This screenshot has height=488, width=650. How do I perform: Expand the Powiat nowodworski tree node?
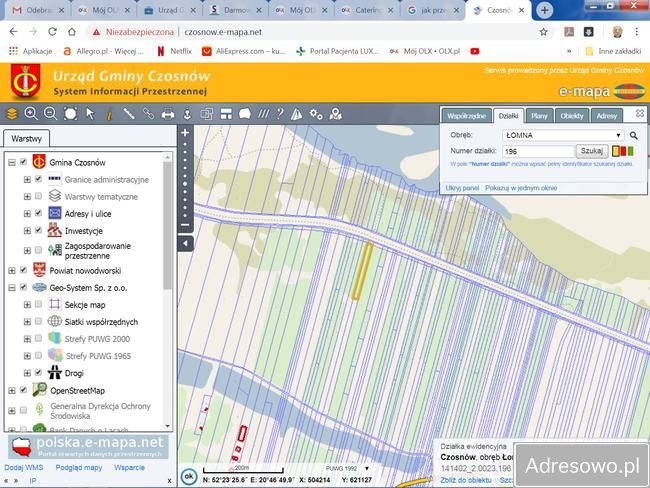(11, 270)
